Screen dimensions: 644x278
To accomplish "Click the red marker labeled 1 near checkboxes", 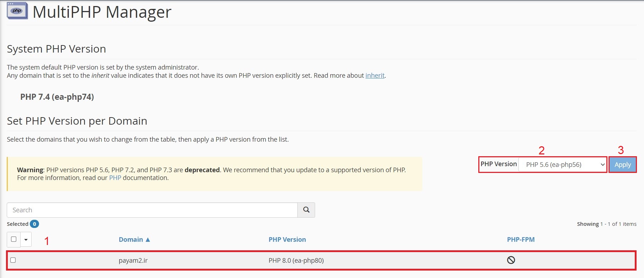I will pos(47,240).
